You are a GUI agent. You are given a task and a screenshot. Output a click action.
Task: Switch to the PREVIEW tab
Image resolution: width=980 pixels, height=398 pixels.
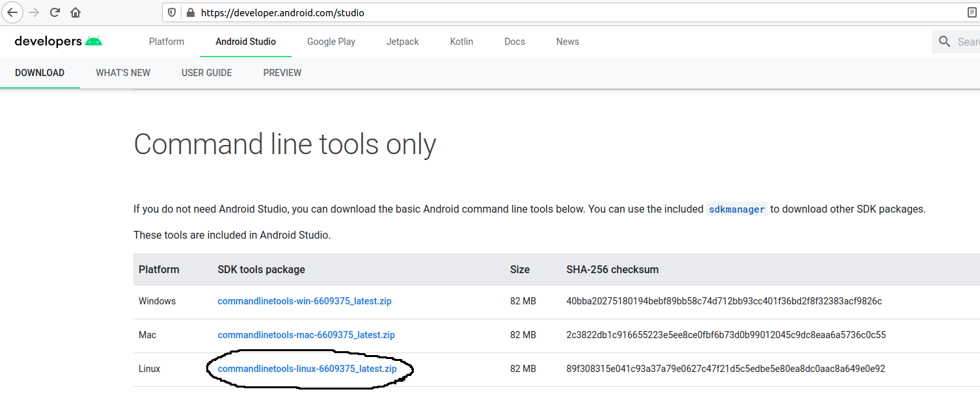(x=282, y=73)
